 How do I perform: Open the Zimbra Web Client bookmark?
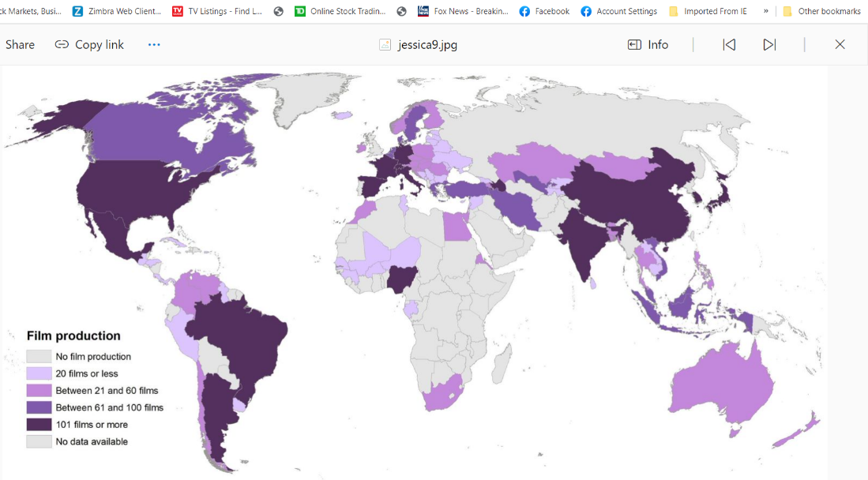[x=117, y=11]
